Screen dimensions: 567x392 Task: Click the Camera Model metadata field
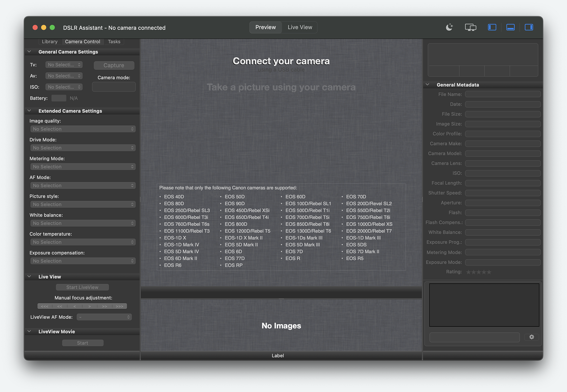(x=503, y=153)
